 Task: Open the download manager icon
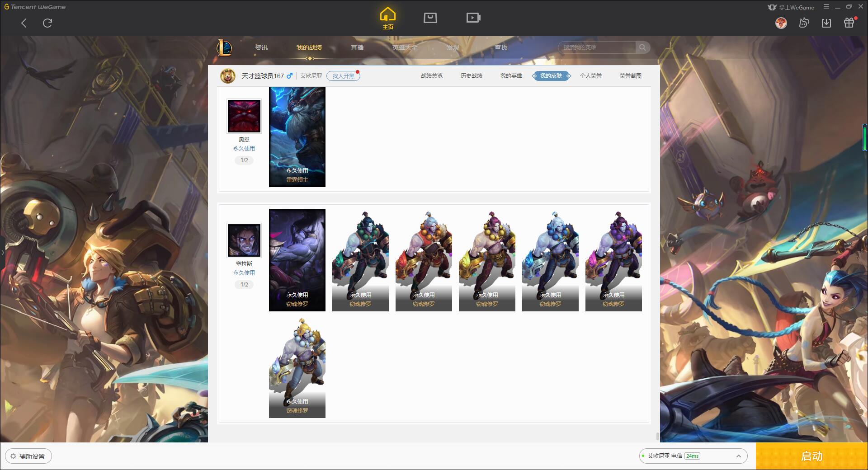click(826, 23)
